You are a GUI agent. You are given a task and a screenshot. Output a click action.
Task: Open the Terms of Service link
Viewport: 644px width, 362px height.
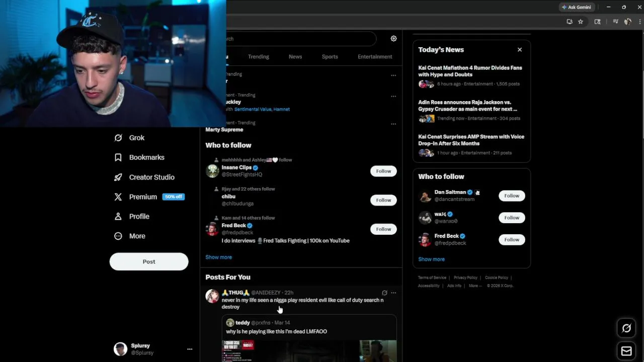tap(432, 278)
